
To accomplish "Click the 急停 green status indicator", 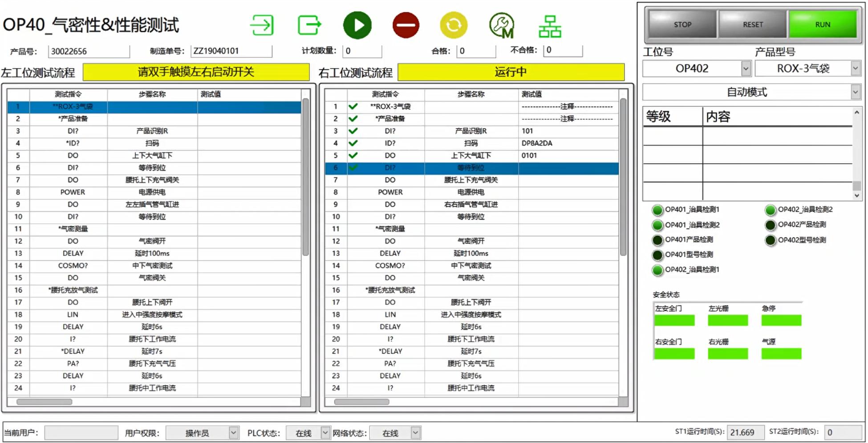I will (781, 320).
